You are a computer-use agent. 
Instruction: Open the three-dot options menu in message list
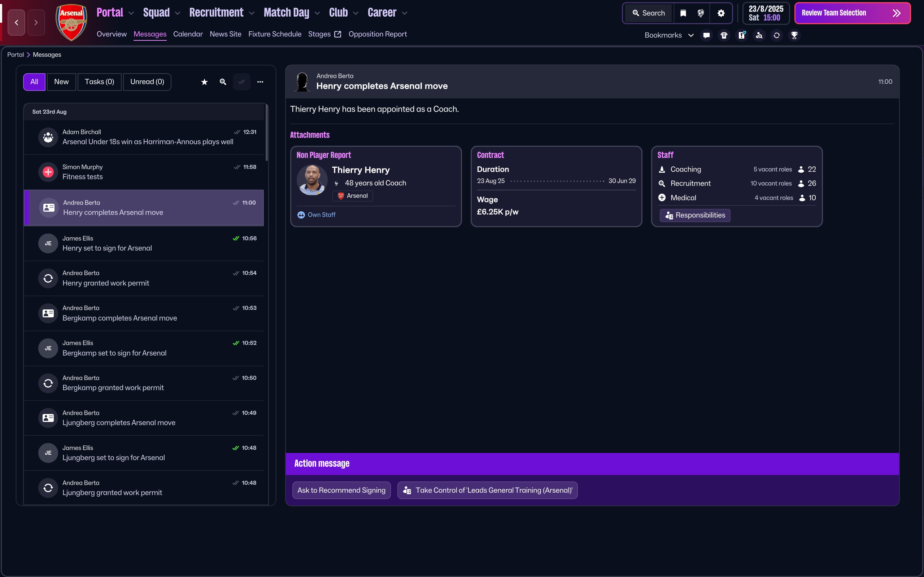tap(260, 82)
